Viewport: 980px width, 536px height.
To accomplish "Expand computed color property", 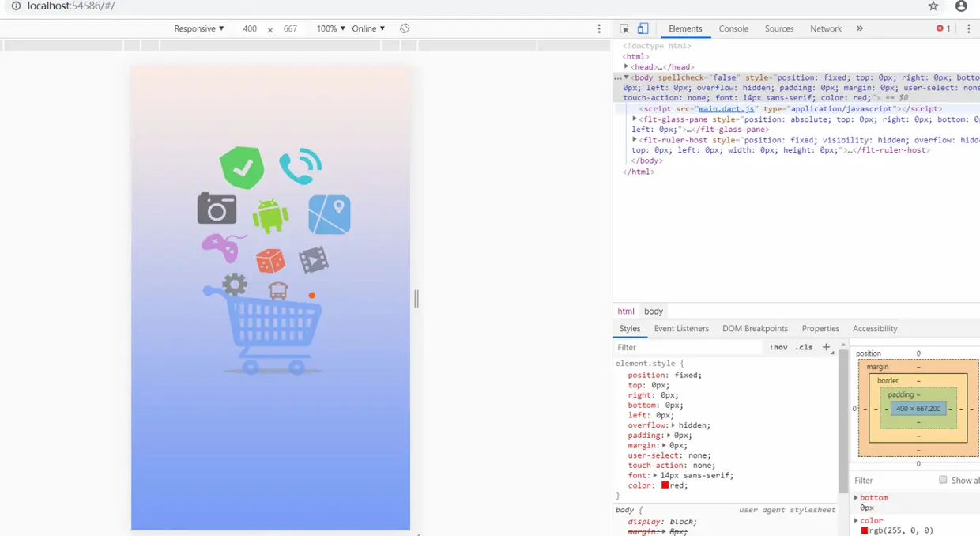I will click(x=857, y=521).
